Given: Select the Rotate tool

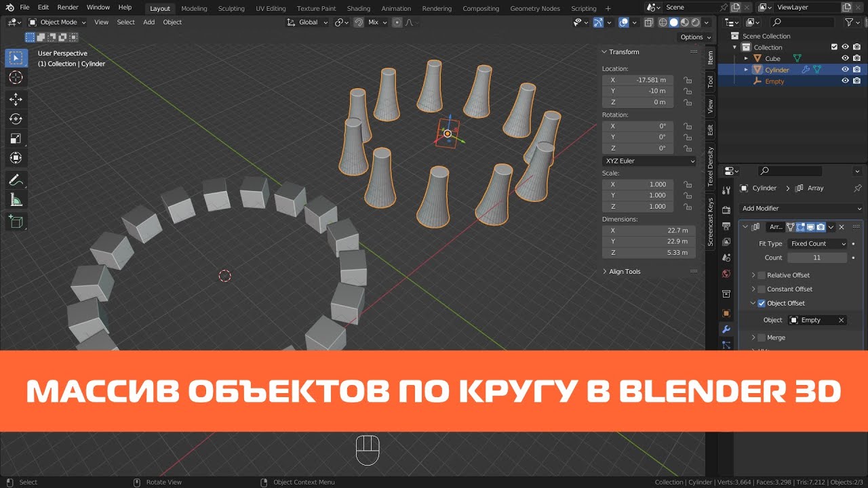Looking at the screenshot, I should (16, 119).
